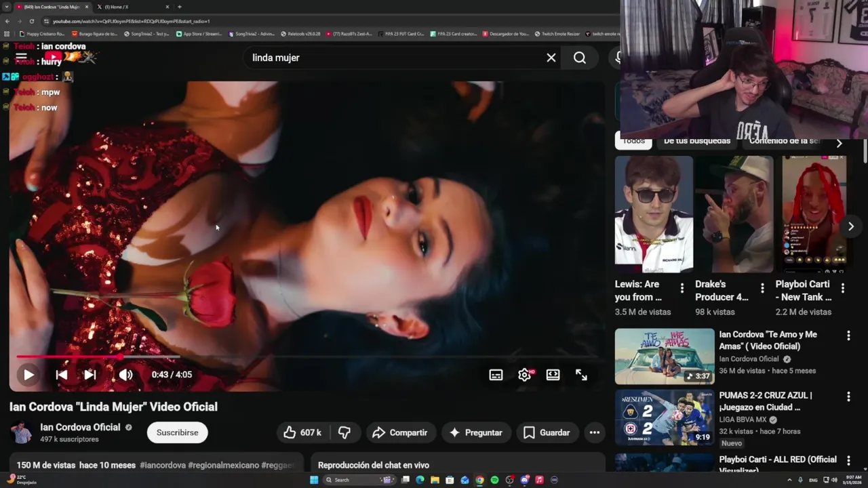Play the Linda Mujer video
The height and width of the screenshot is (488, 868).
[x=28, y=374]
